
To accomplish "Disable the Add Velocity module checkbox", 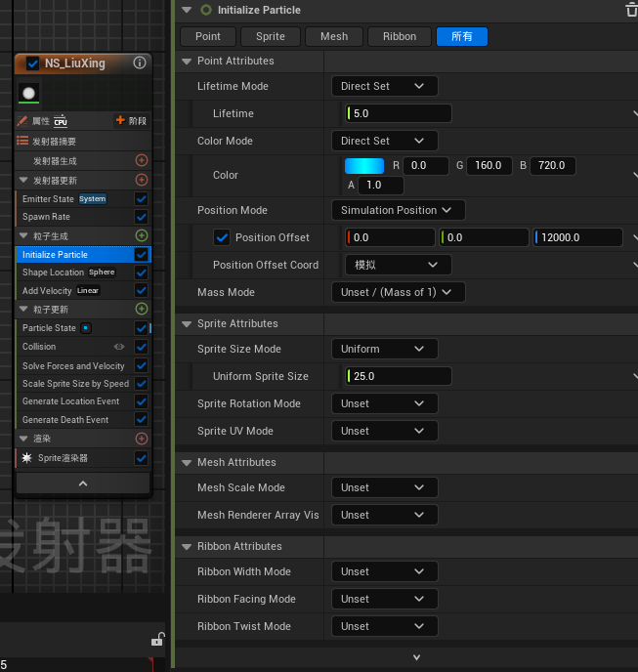I will (x=141, y=290).
